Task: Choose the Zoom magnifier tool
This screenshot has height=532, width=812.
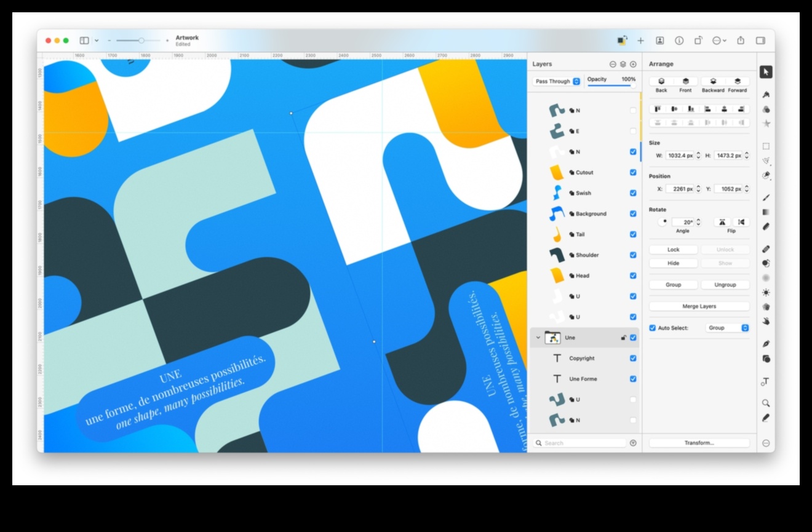Action: [766, 403]
